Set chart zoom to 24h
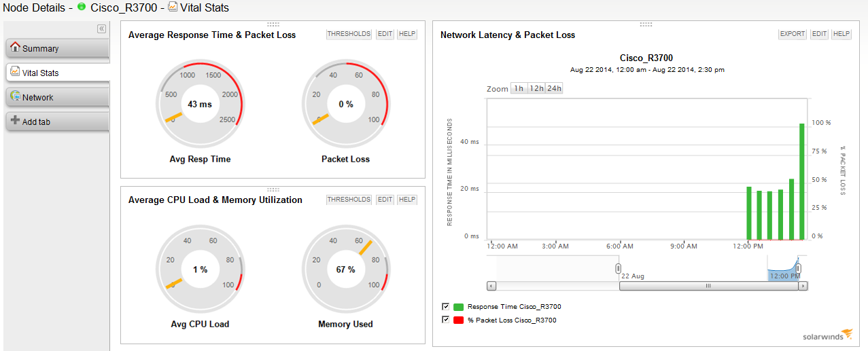 (554, 88)
